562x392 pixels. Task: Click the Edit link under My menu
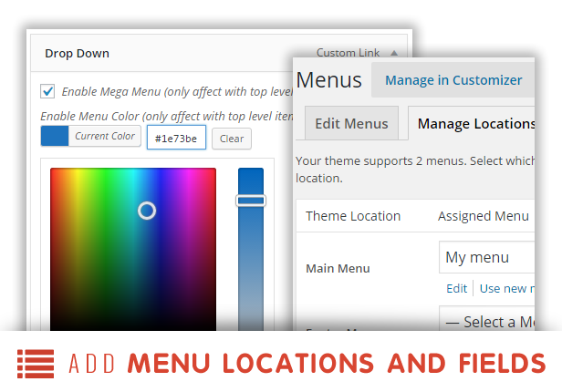click(x=456, y=288)
